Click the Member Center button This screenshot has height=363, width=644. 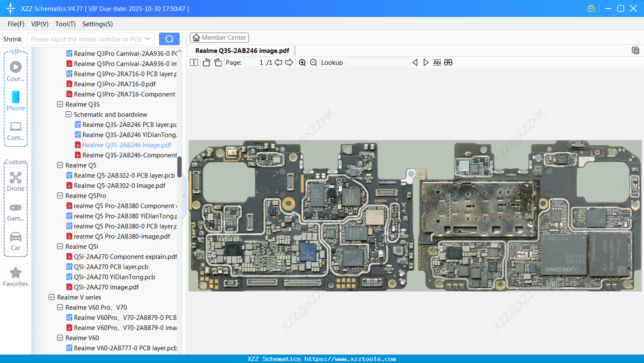point(219,38)
